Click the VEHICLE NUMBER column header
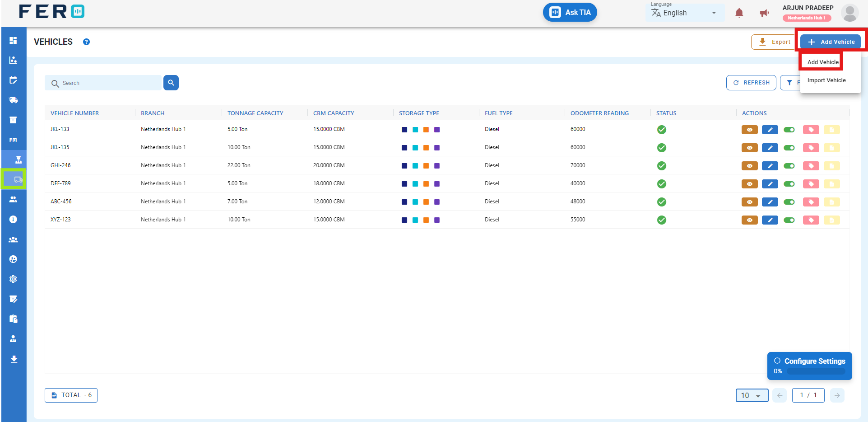 point(74,113)
